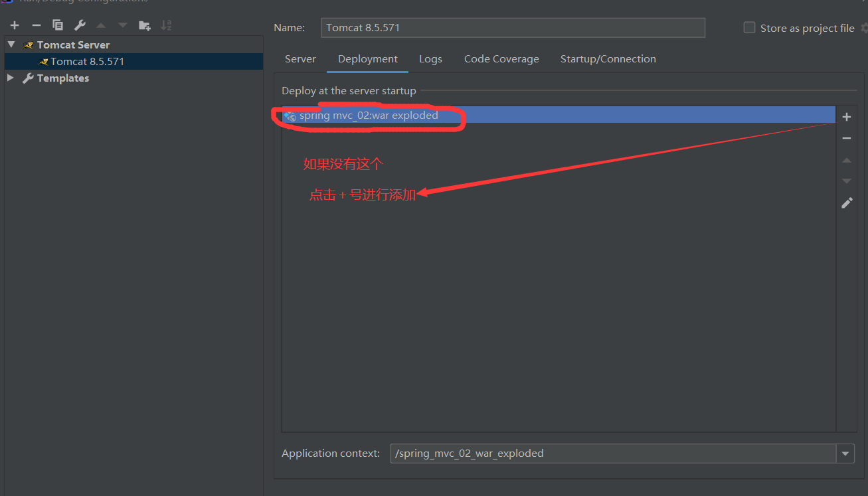Image resolution: width=868 pixels, height=496 pixels.
Task: Select Tomcat 8.5.571 in configuration tree
Action: pos(133,61)
